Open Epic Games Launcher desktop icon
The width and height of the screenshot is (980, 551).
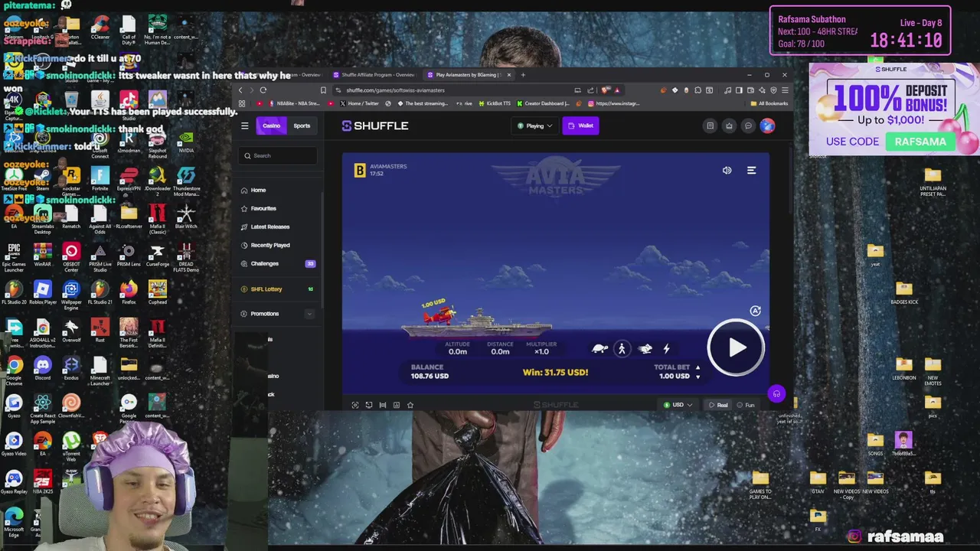[14, 257]
